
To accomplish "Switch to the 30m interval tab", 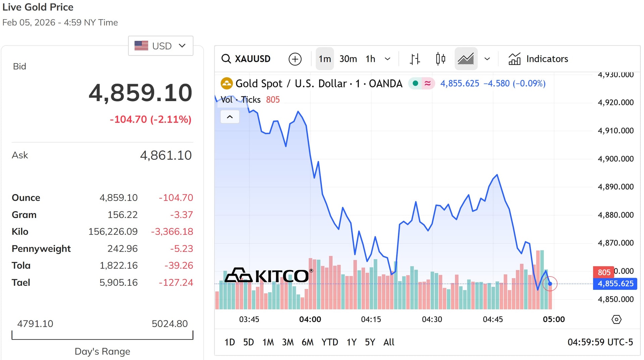I will click(348, 59).
